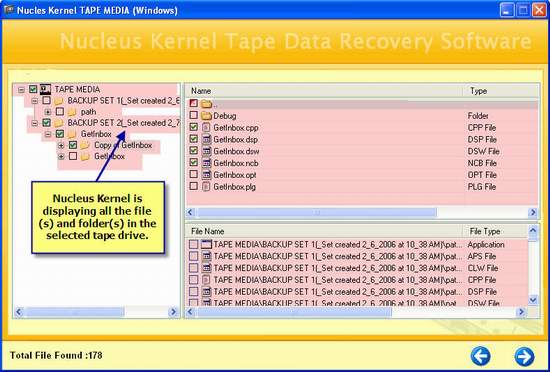This screenshot has width=550, height=372.
Task: Sort by the Type column header
Action: click(501, 91)
